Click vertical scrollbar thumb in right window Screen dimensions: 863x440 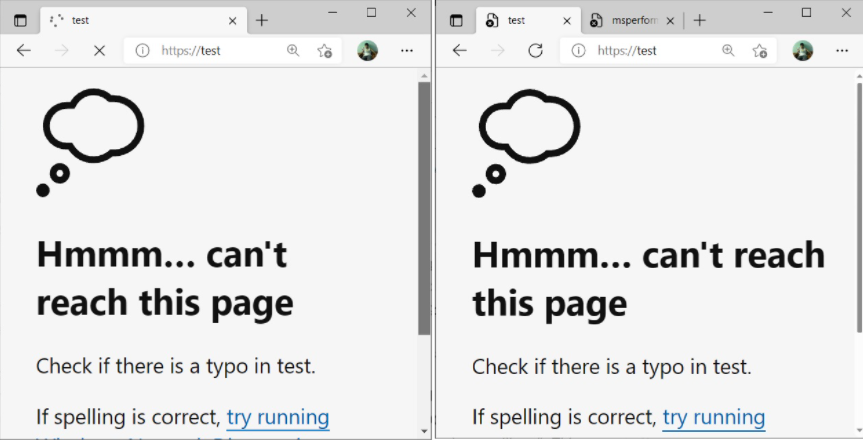point(859,207)
